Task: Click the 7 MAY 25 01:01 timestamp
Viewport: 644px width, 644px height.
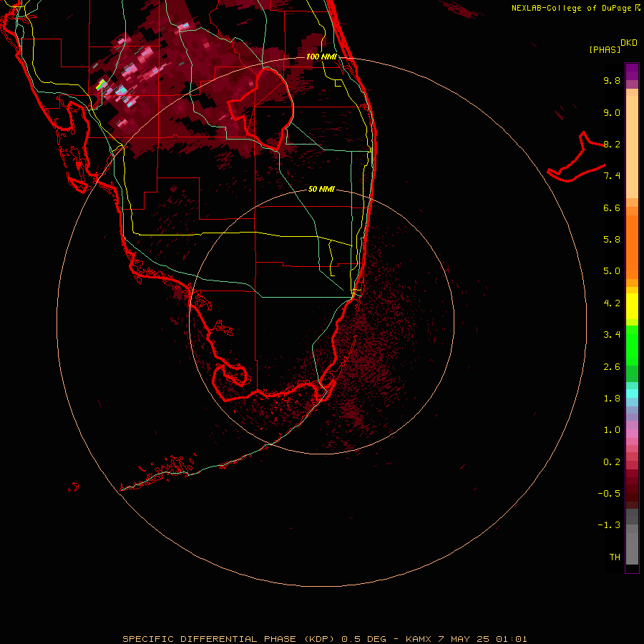Action: (482, 639)
